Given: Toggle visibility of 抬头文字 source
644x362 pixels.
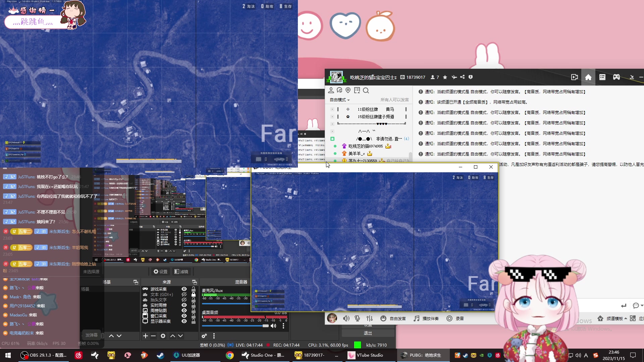Looking at the screenshot, I should (184, 300).
